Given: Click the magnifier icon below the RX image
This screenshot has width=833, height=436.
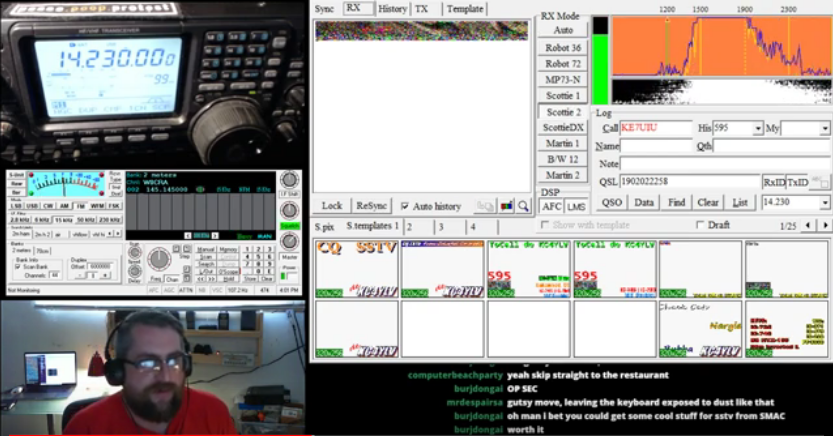Looking at the screenshot, I should [x=522, y=206].
